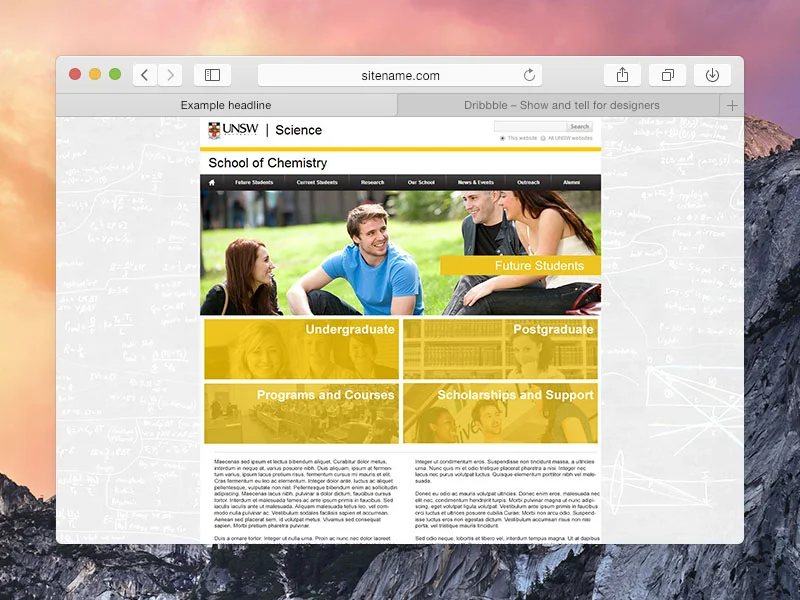Click the home icon in the navigation bar
Image resolution: width=800 pixels, height=600 pixels.
[212, 182]
